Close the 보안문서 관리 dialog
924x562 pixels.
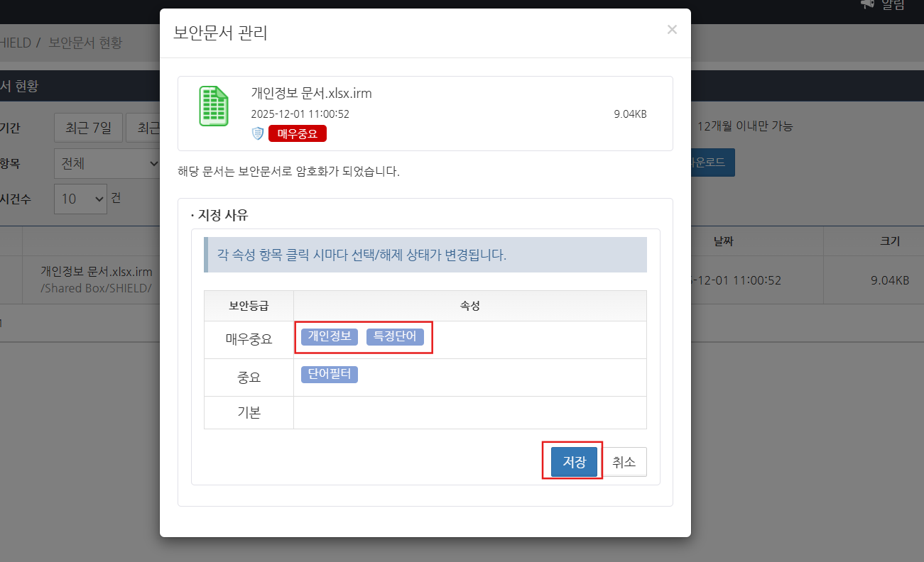click(672, 30)
